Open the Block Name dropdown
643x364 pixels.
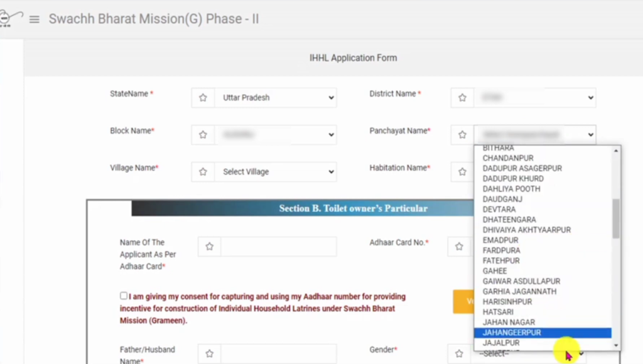pos(276,134)
